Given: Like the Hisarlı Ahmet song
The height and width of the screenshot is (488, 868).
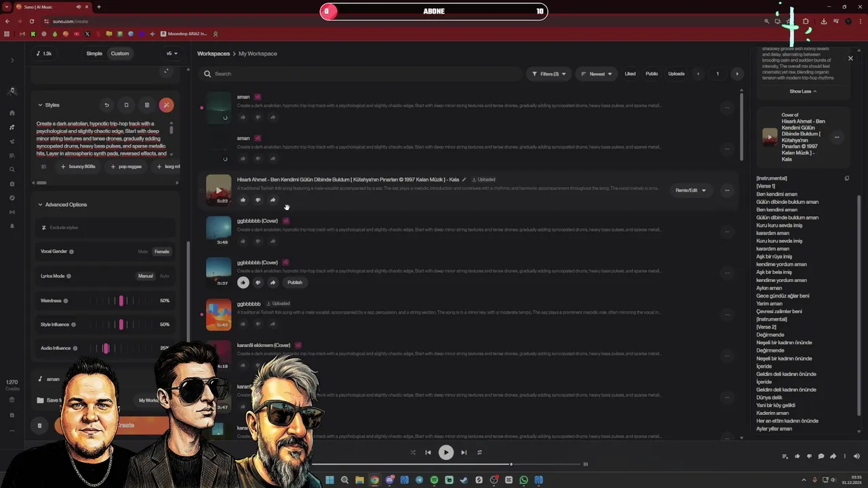Looking at the screenshot, I should pos(243,200).
